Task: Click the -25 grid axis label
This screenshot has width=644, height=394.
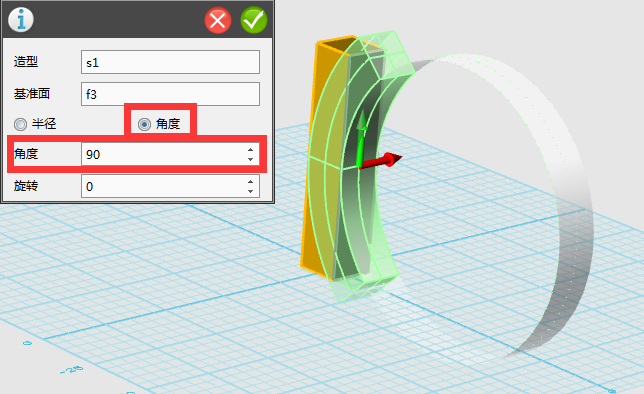Action: pos(71,370)
